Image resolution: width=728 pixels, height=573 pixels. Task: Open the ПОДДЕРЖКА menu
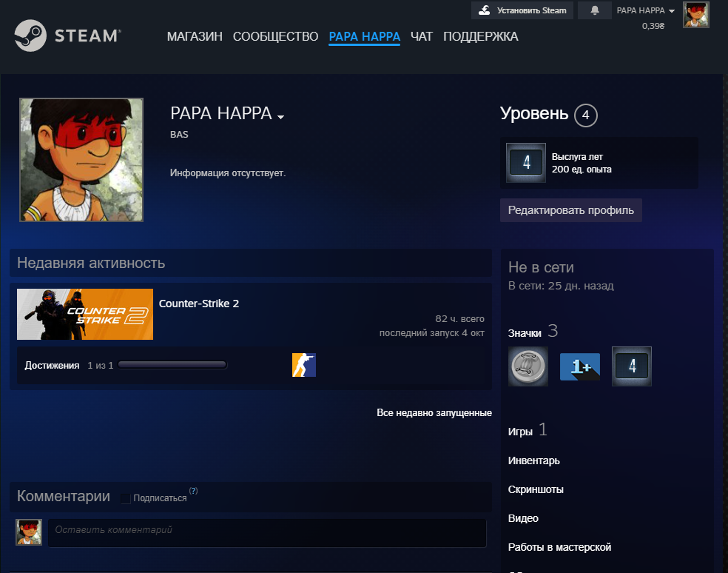481,36
